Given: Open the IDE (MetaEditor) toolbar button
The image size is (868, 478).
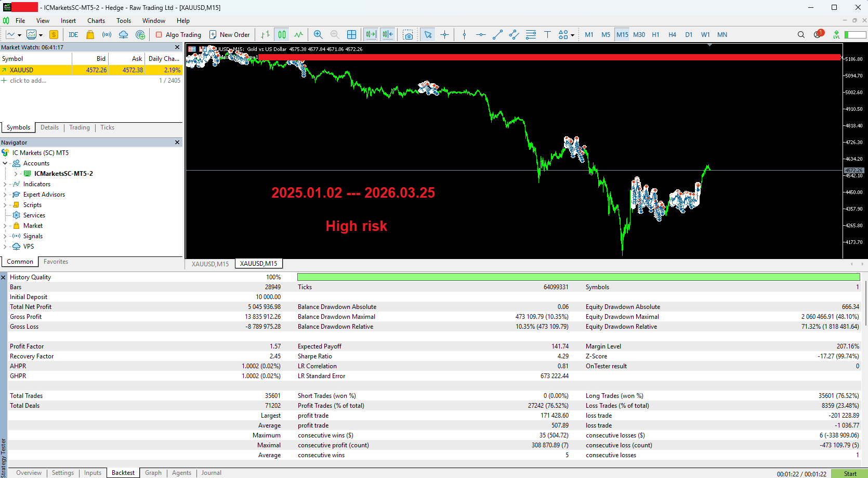Looking at the screenshot, I should [x=73, y=35].
